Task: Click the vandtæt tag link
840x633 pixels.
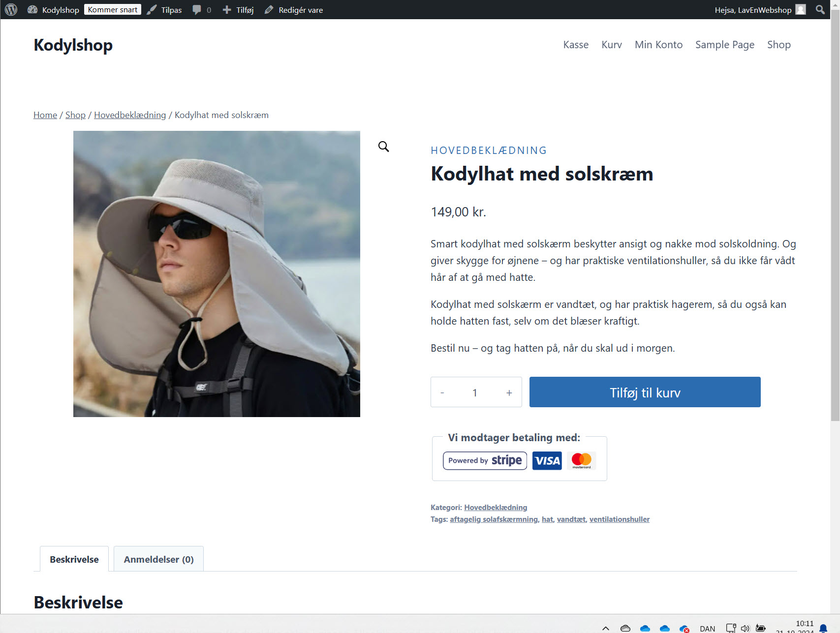Action: pyautogui.click(x=571, y=519)
